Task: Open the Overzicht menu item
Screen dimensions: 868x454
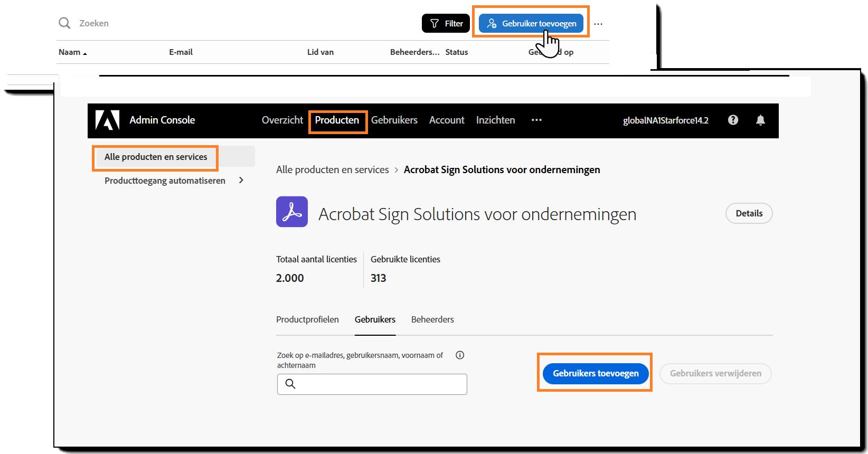Action: tap(282, 120)
